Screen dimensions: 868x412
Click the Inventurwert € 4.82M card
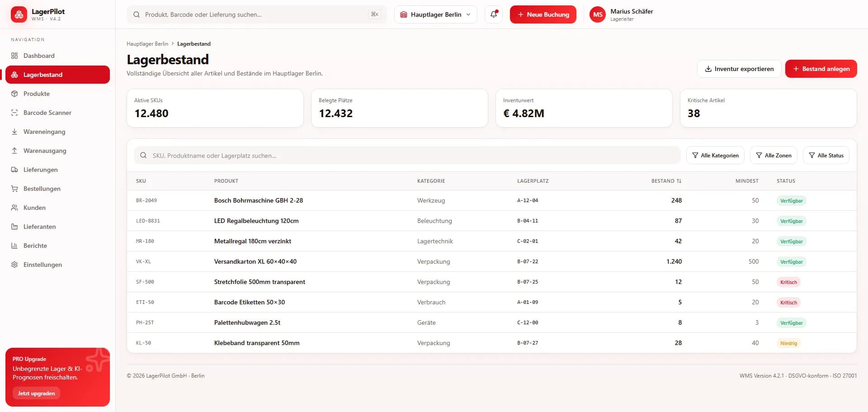(584, 108)
